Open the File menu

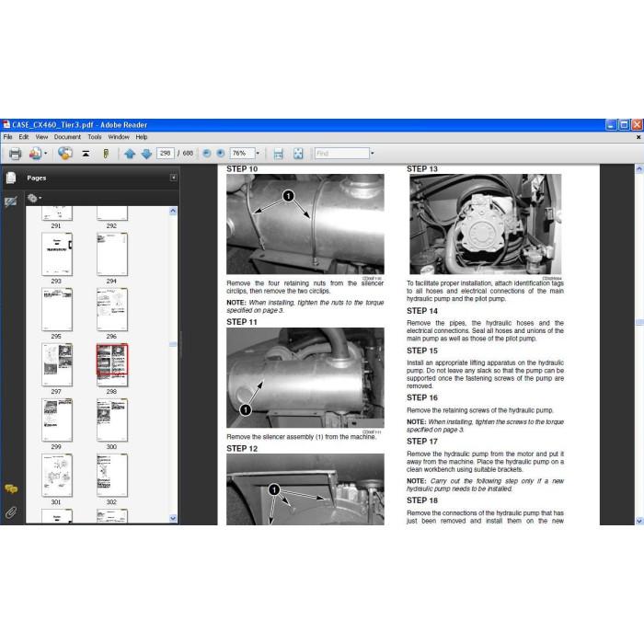[7, 137]
